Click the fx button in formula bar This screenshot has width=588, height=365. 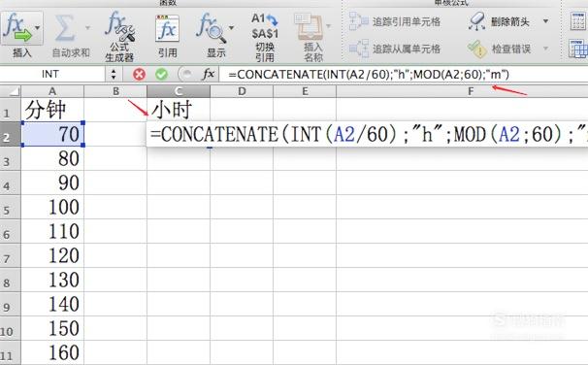(x=209, y=75)
